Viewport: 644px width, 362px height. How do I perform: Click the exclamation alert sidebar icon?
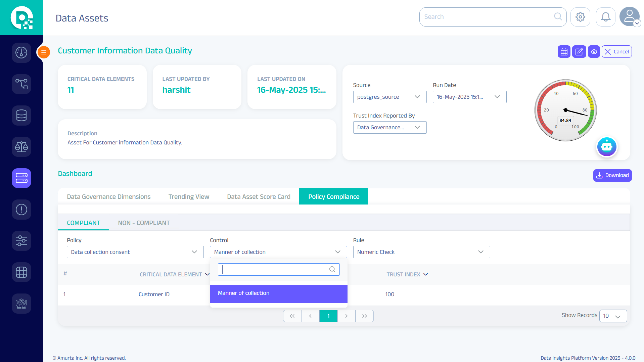tap(21, 210)
